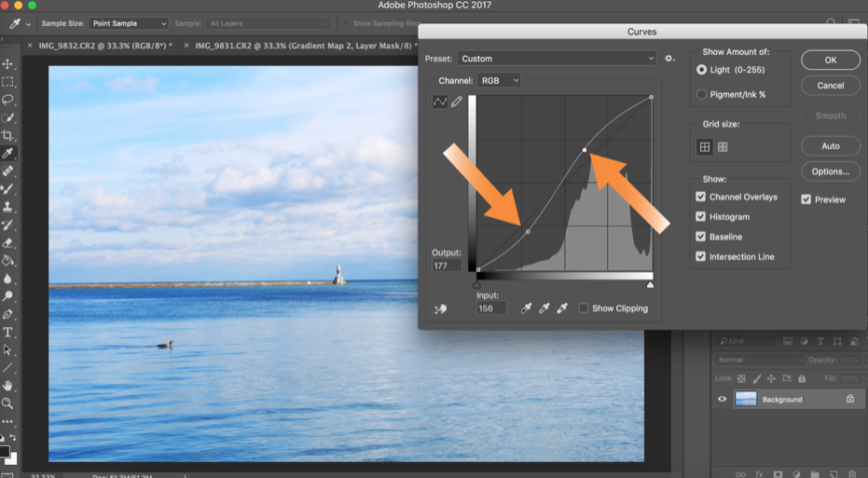Viewport: 868px width, 478px height.
Task: Select the Spot Healing Brush tool
Action: [7, 171]
